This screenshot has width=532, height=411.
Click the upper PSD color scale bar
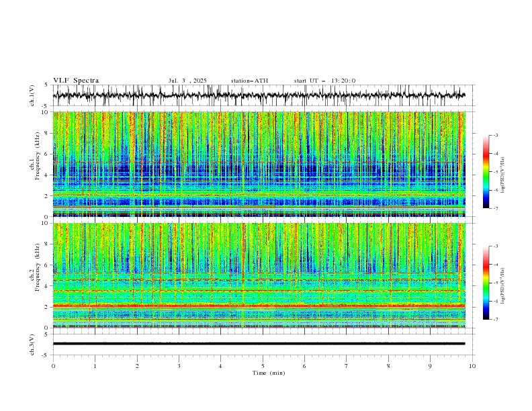[486, 172]
